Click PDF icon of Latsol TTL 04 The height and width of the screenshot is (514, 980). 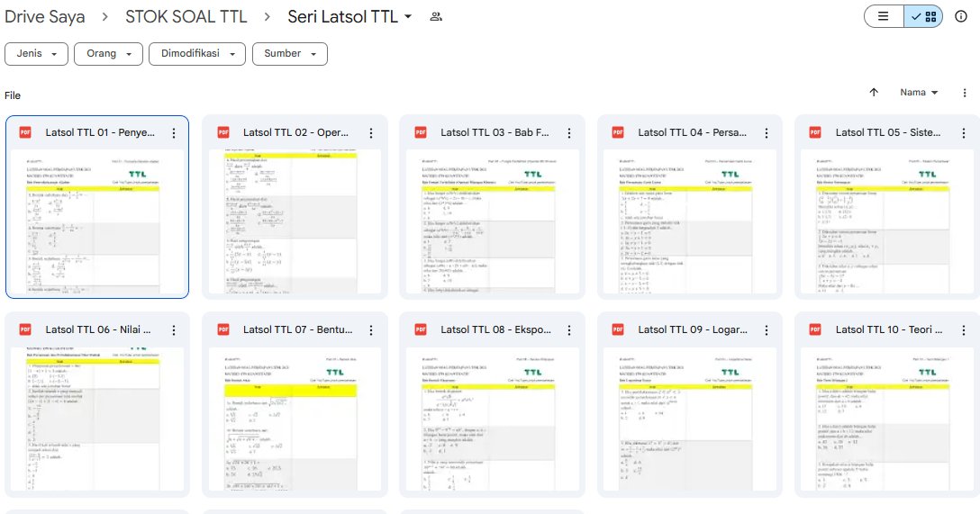click(x=618, y=132)
